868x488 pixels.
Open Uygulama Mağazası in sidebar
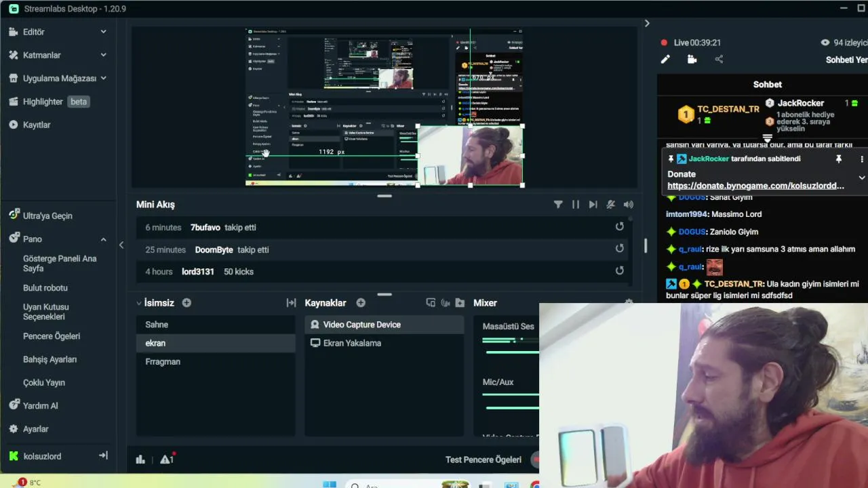pos(60,78)
